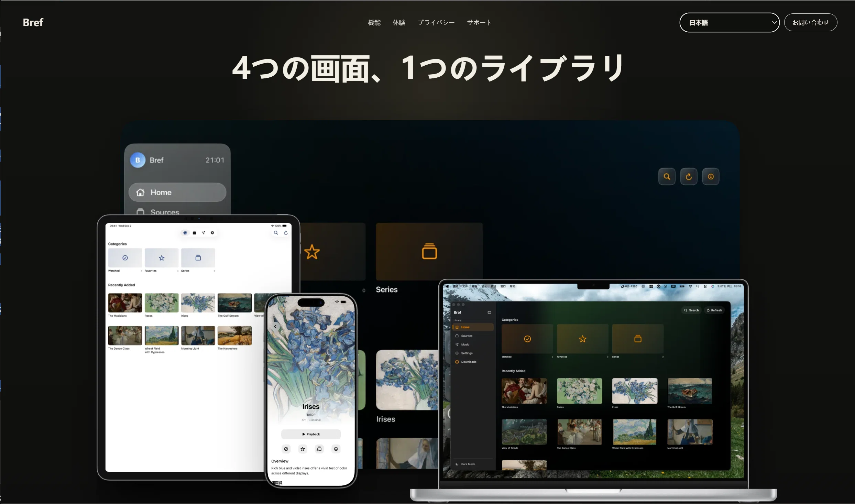Open the Watched tile in the MacBook app
The image size is (855, 504).
point(527,339)
